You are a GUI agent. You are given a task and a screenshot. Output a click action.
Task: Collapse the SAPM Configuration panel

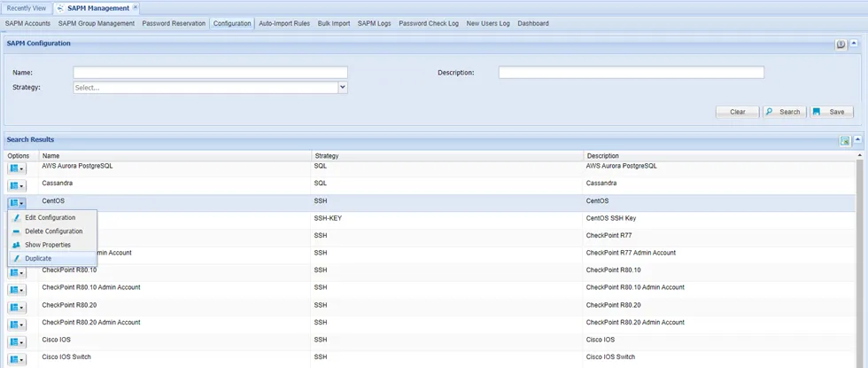pos(856,44)
